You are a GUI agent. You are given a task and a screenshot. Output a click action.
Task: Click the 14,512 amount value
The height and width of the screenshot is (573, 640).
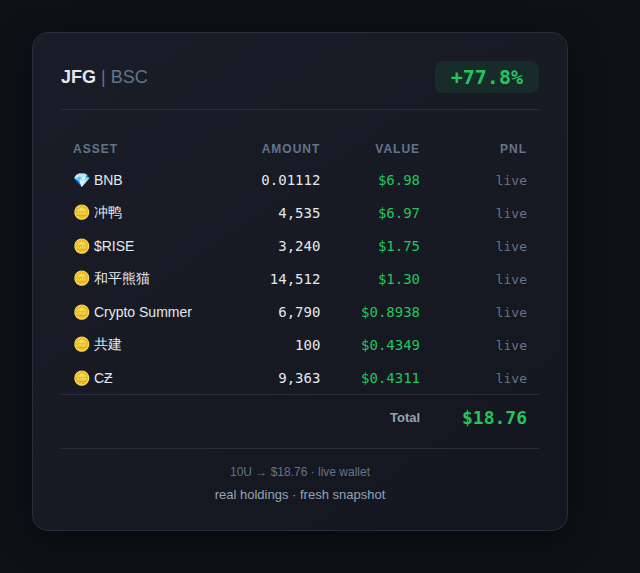pos(295,279)
